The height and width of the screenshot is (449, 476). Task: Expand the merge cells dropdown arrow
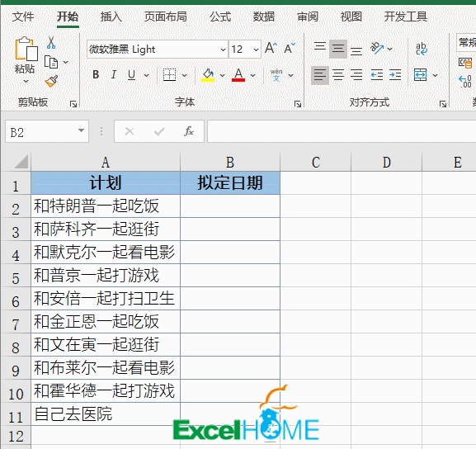click(x=435, y=75)
